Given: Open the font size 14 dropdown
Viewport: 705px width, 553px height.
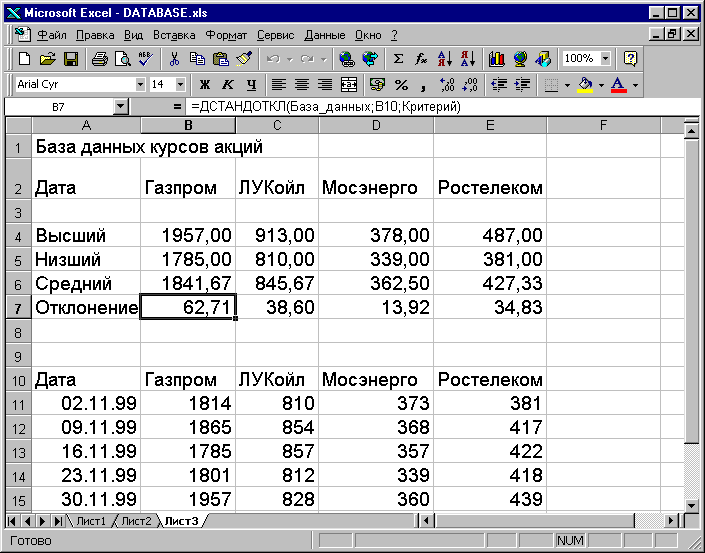Looking at the screenshot, I should [x=180, y=85].
